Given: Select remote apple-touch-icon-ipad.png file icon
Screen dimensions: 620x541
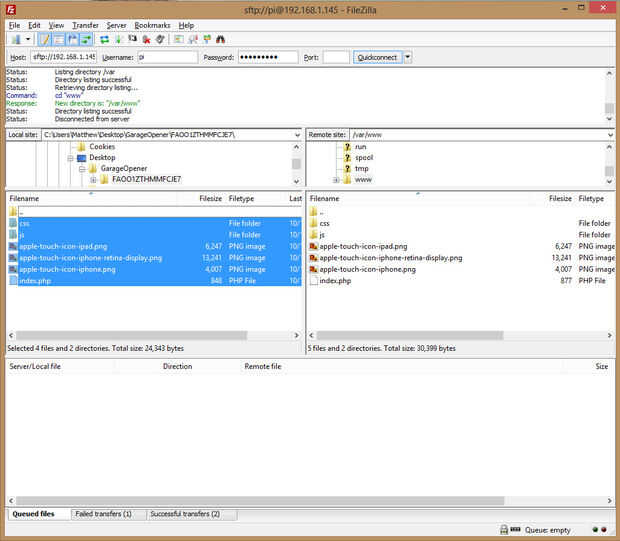Looking at the screenshot, I should coord(314,246).
